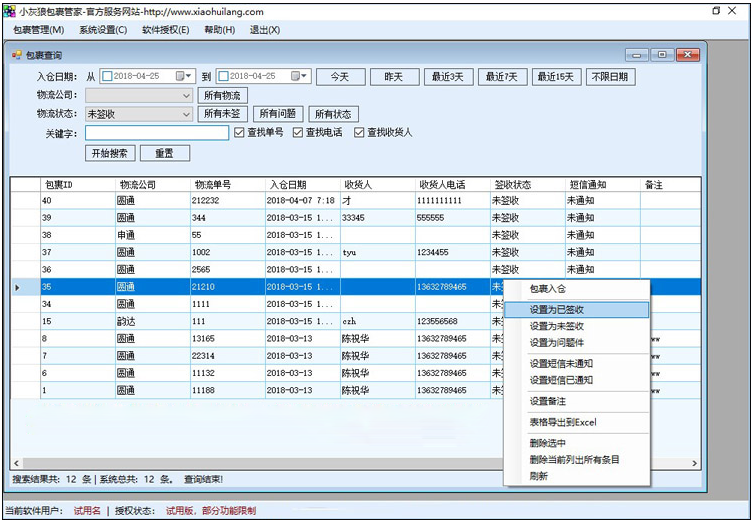Screen dimensions: 754x522
Task: Open the 系统设置(C) menu
Action: coord(103,30)
